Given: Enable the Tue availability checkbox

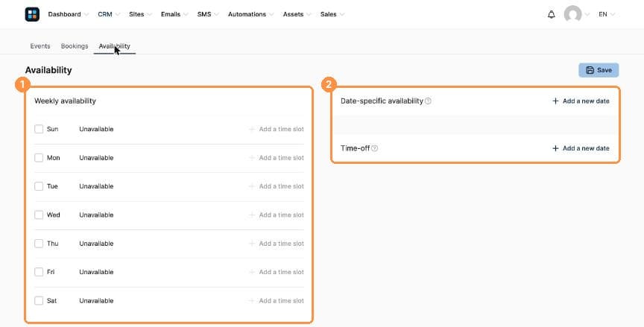Looking at the screenshot, I should click(39, 186).
